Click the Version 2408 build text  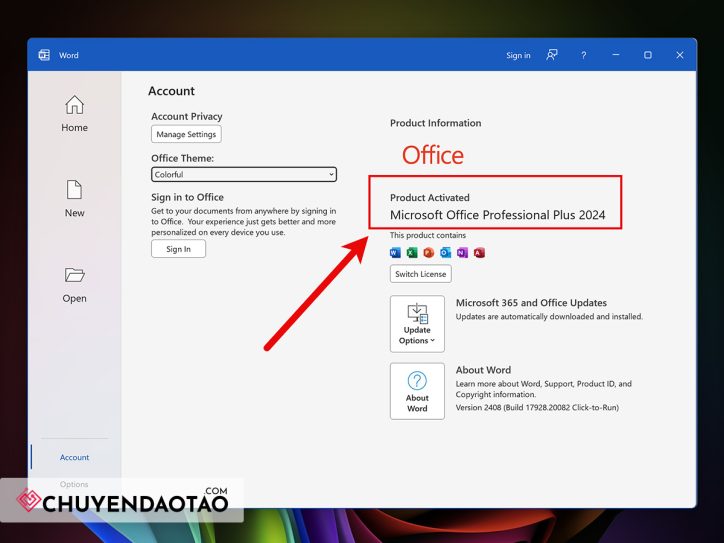pyautogui.click(x=537, y=408)
